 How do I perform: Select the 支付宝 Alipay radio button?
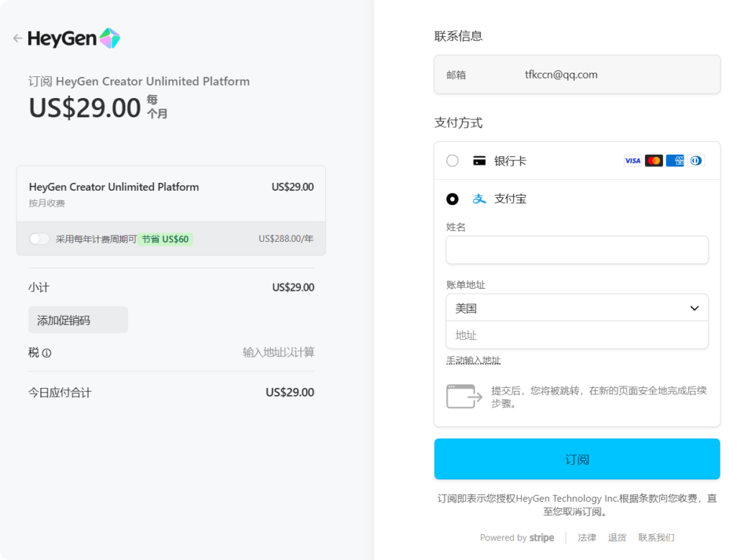(x=452, y=199)
